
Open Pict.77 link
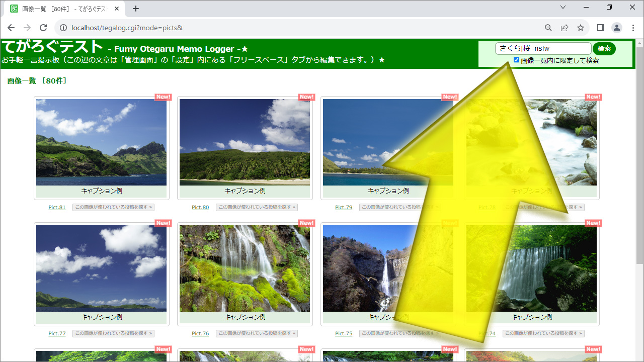click(x=57, y=333)
